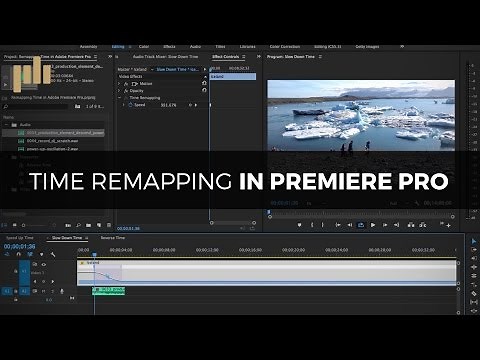Screen dimensions: 480x360
Task: Switch to the Audio workspace
Action: point(195,47)
